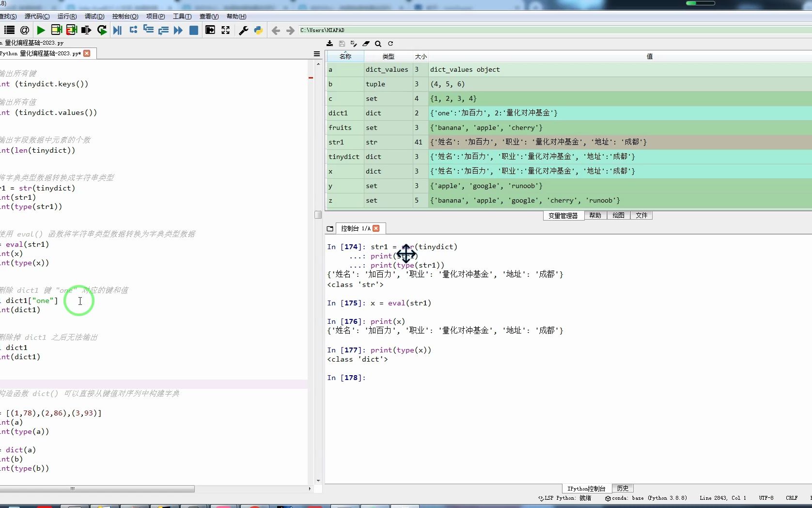This screenshot has height=508, width=812.
Task: Open the 控制台(O) menu
Action: point(125,16)
